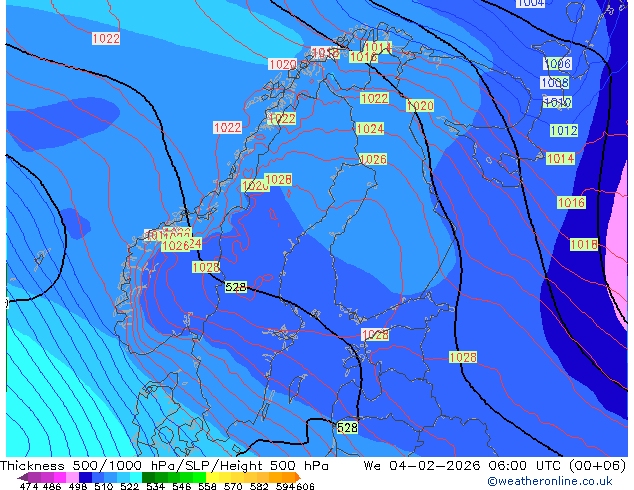The image size is (634, 490).
Task: Click the 1020 label right of 1022
Action: (x=420, y=106)
